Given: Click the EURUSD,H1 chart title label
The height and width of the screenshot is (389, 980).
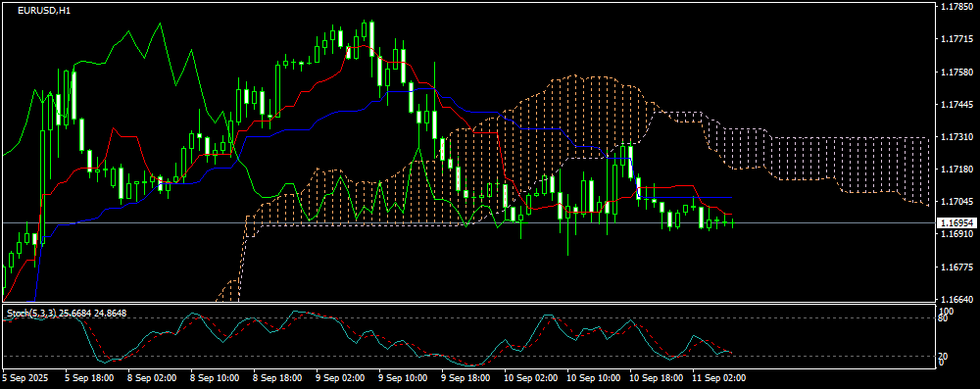Looking at the screenshot, I should pyautogui.click(x=44, y=11).
